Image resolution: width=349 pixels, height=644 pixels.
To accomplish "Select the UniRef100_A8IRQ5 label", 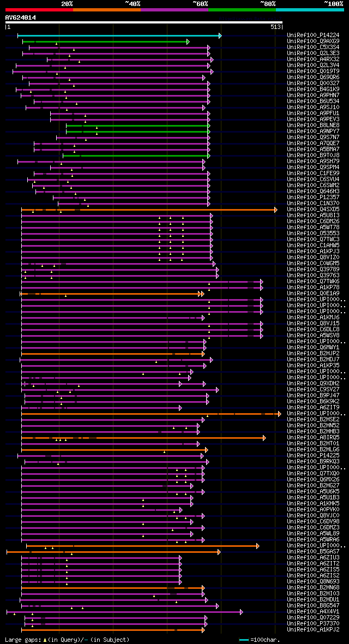I will coord(313,437).
